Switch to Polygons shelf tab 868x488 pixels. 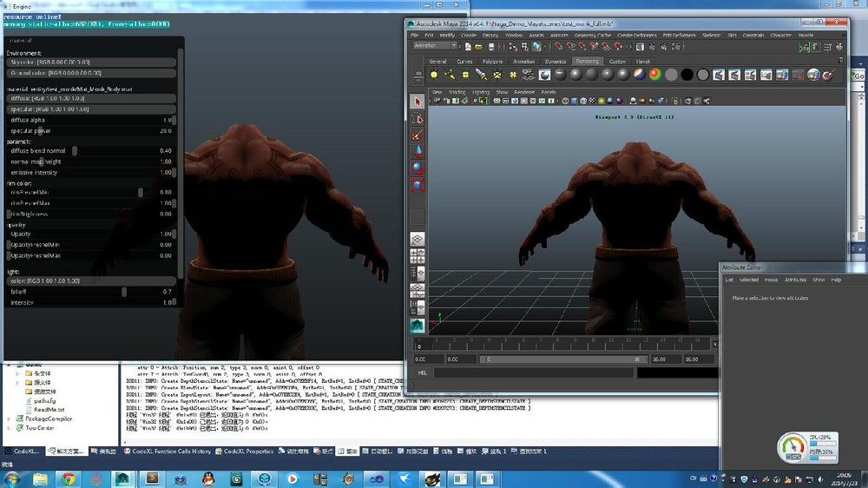[x=492, y=62]
